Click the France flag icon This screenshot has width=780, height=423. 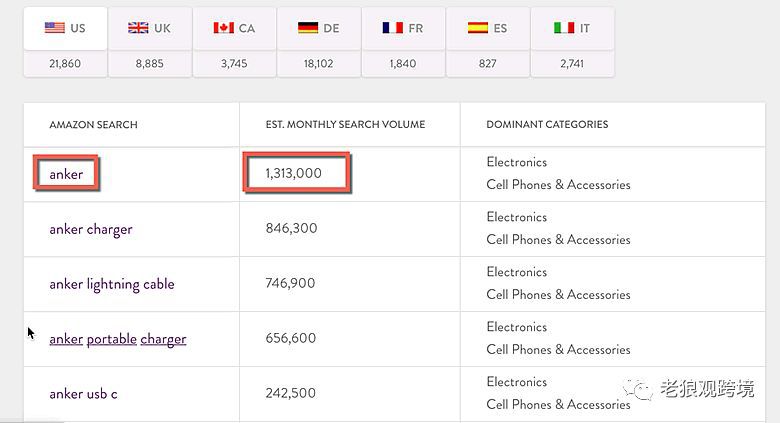click(393, 28)
